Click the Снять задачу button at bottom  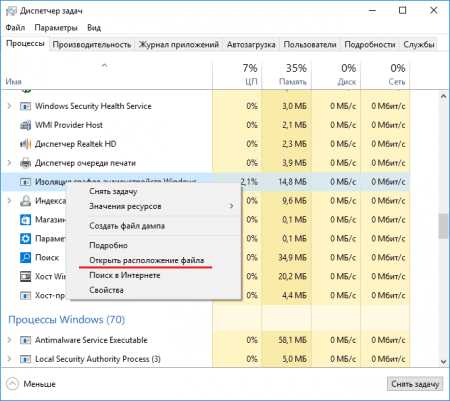tap(415, 384)
